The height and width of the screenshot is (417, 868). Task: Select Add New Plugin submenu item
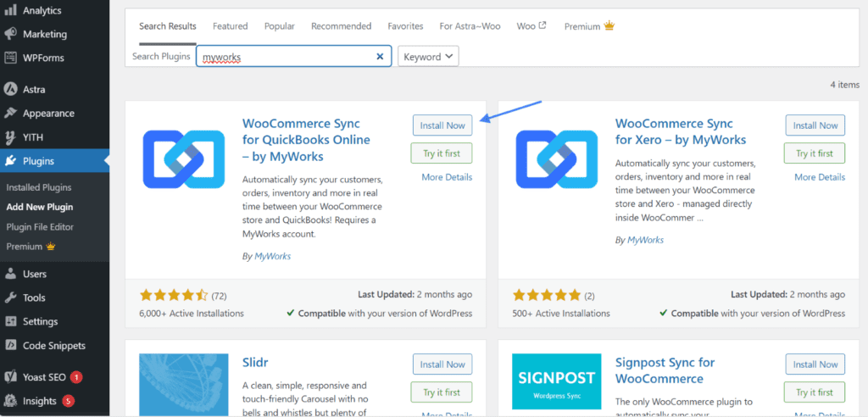point(40,207)
